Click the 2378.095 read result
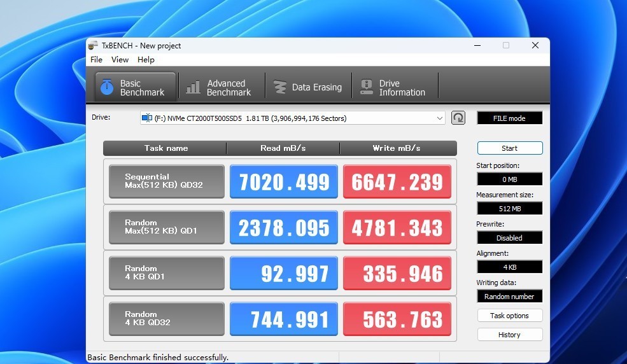 click(284, 227)
